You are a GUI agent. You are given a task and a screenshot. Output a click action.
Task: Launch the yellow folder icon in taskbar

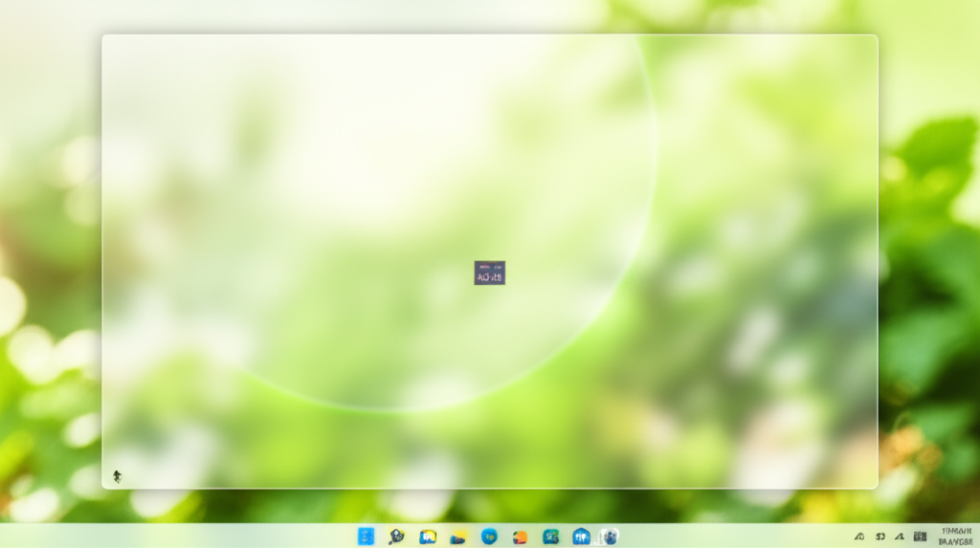[458, 537]
